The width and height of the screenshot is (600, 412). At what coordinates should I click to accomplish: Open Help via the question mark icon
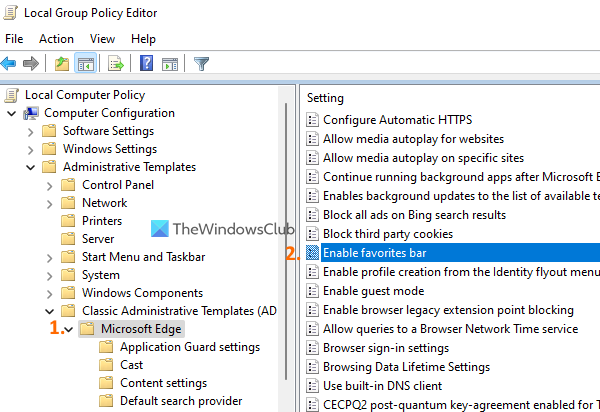click(146, 63)
